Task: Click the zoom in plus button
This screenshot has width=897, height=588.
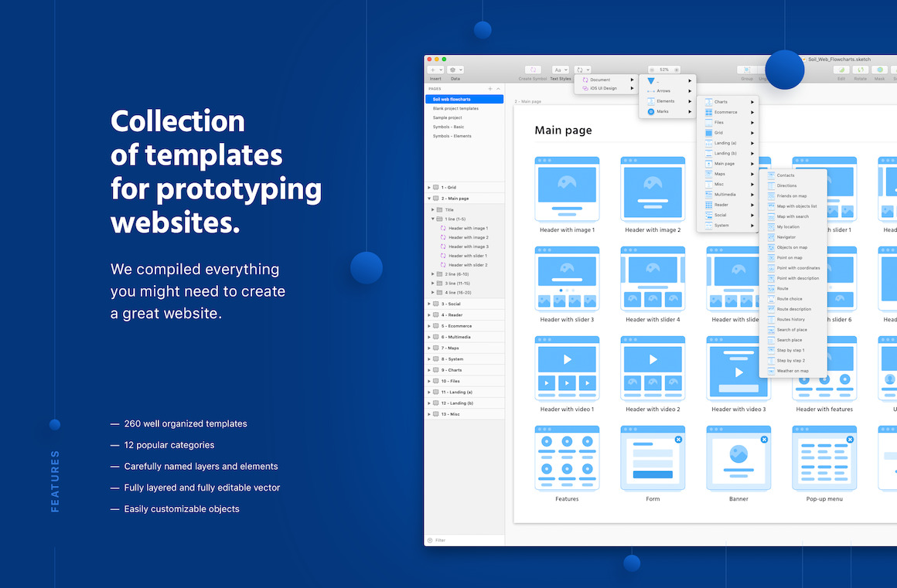Action: (677, 70)
